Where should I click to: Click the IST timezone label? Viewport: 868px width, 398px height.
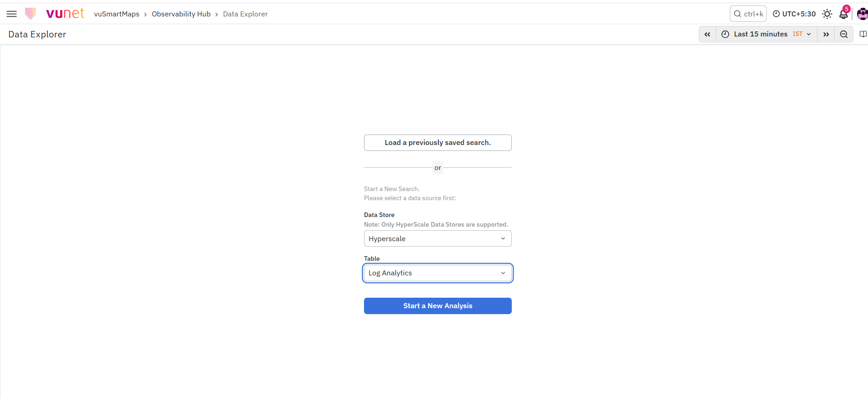tap(797, 34)
